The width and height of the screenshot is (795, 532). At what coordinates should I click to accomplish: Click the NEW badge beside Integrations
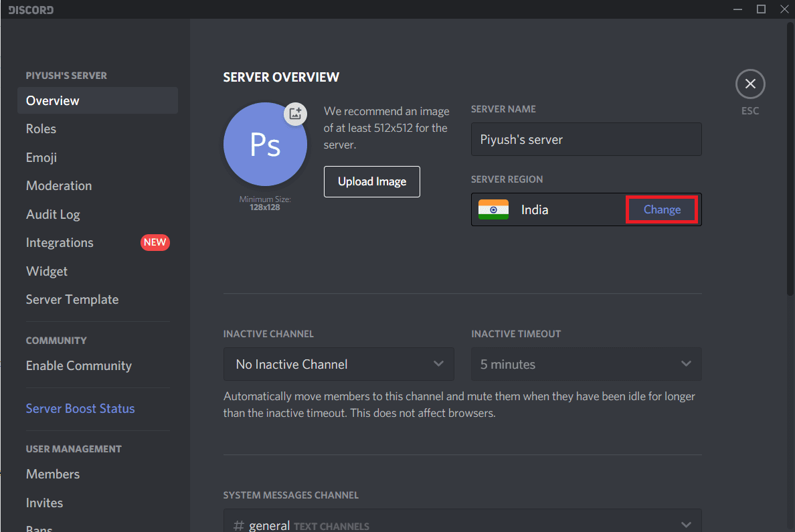pyautogui.click(x=155, y=242)
